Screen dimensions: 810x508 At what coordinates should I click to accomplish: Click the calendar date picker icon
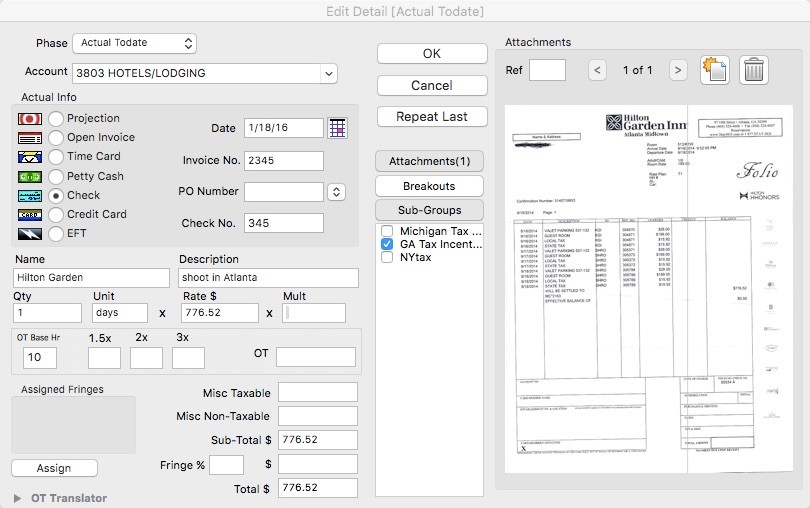(x=337, y=128)
